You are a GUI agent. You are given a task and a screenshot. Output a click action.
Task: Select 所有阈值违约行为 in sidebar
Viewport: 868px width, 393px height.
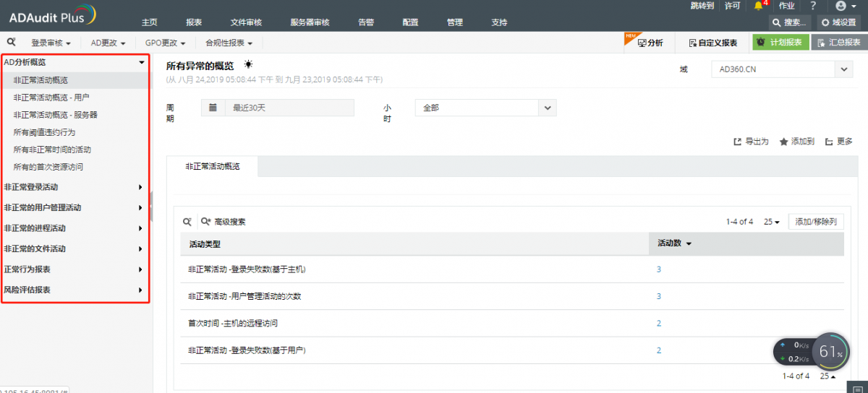[44, 132]
